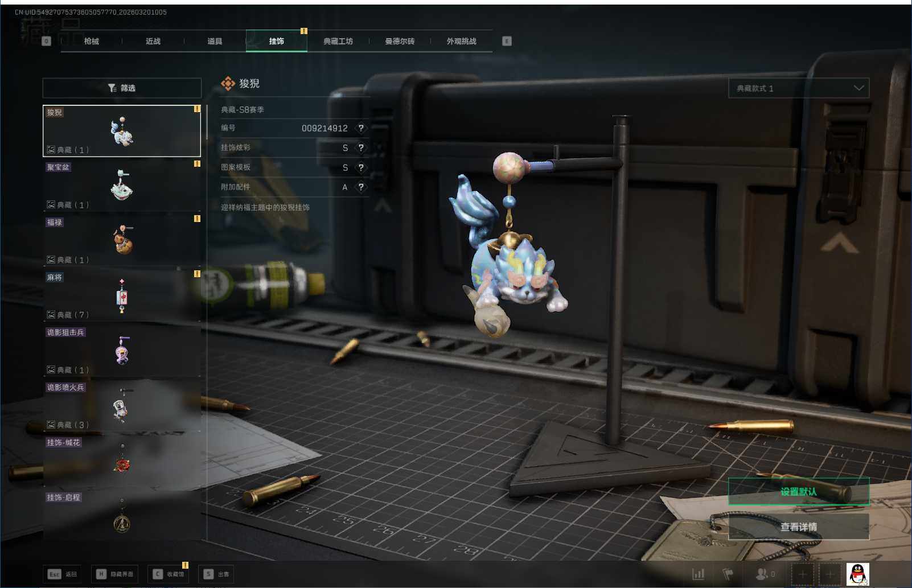Open the 外观挑战 tab
Image resolution: width=912 pixels, height=588 pixels.
coord(461,41)
